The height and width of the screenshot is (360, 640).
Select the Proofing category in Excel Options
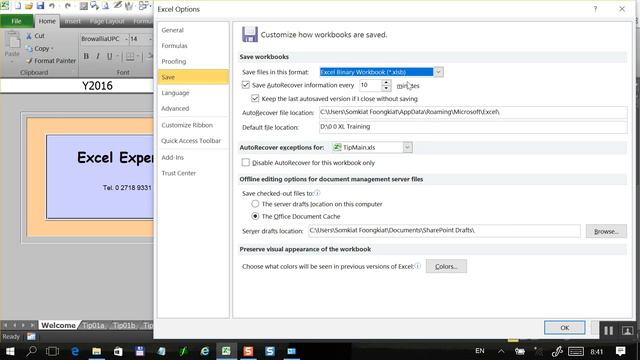point(193,61)
